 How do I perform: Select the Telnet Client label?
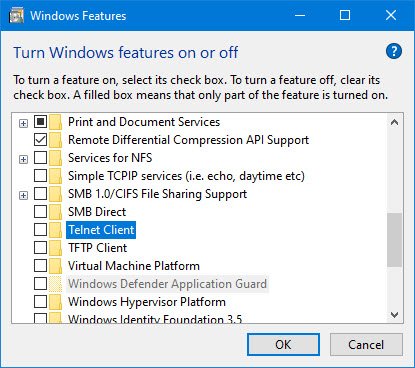[101, 230]
